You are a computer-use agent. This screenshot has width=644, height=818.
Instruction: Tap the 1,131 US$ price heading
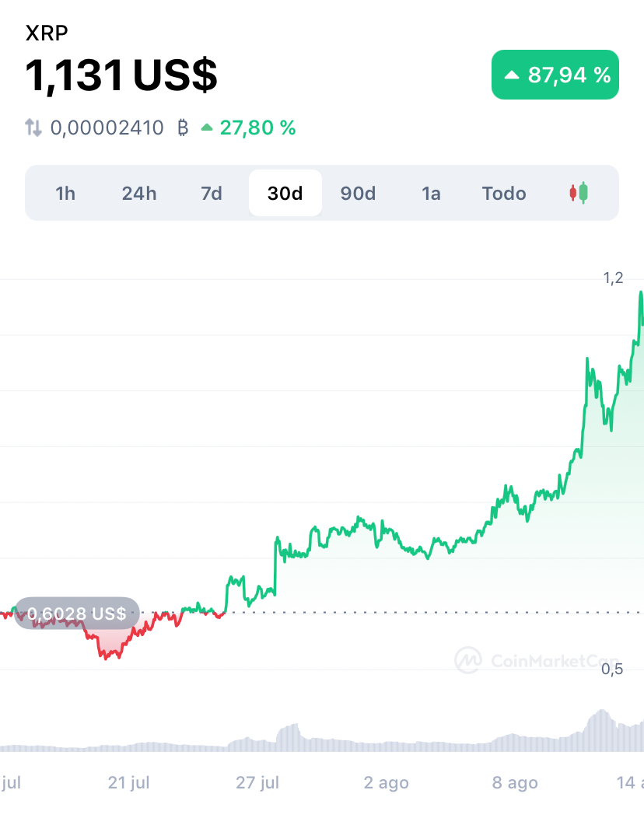point(121,75)
